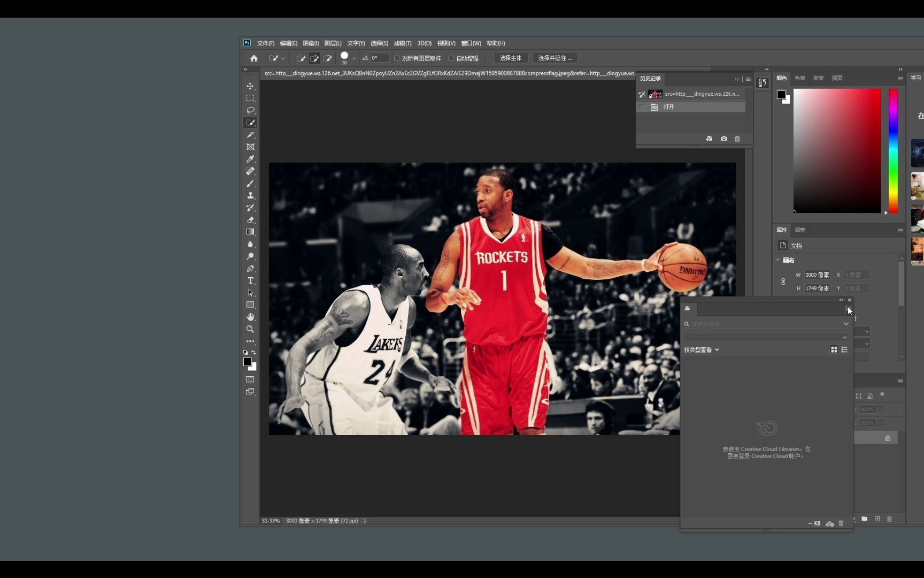The height and width of the screenshot is (578, 924).
Task: Expand 按类型查看 dropdown in Libraries
Action: (702, 350)
